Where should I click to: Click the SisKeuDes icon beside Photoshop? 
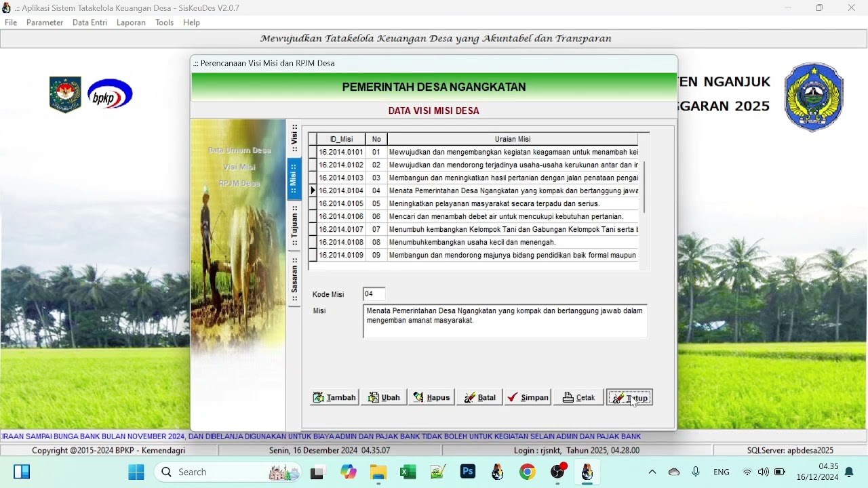pos(498,472)
